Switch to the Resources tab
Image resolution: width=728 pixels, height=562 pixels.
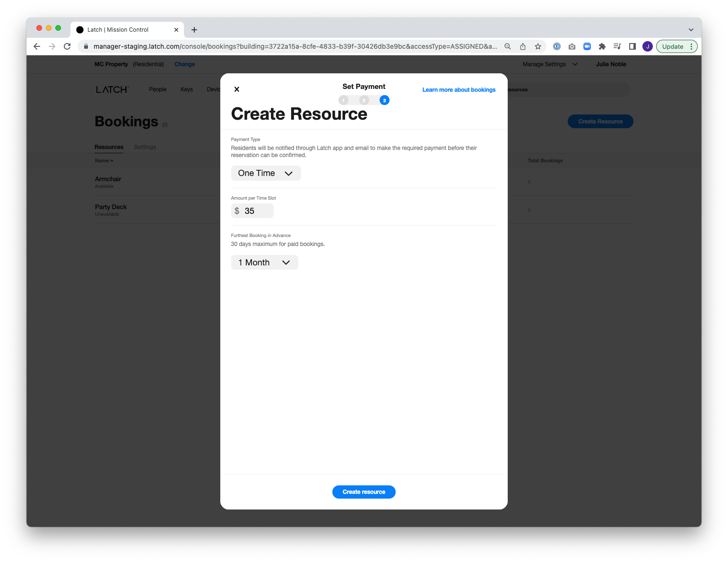click(x=109, y=147)
